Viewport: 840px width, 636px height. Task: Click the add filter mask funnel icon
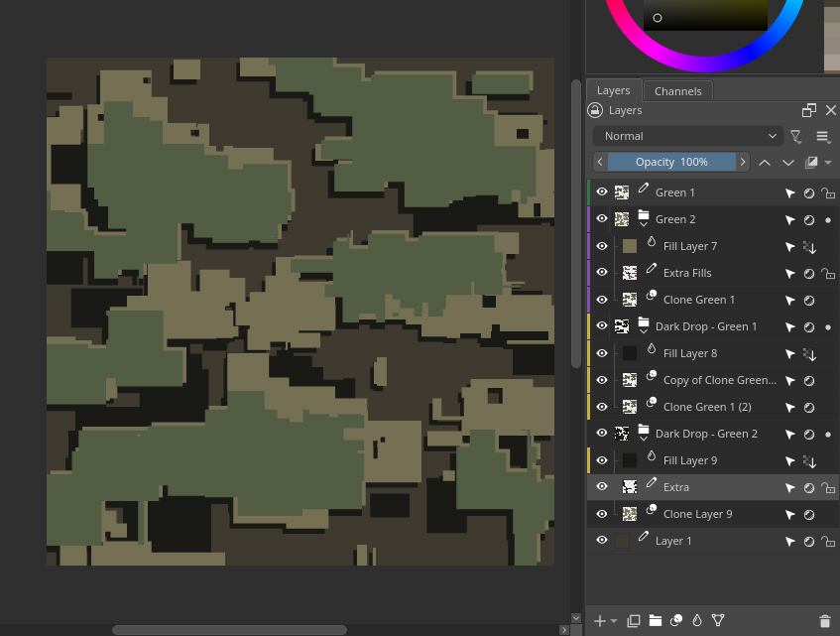coord(718,621)
